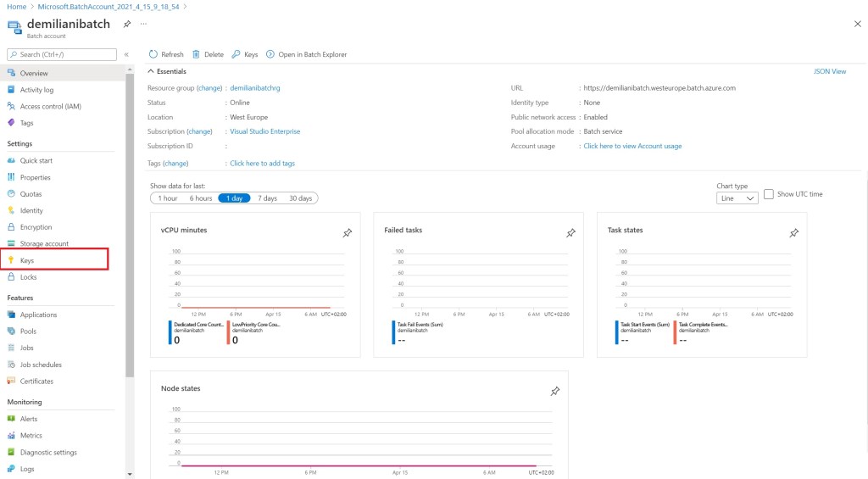Open the more options ellipsis menu

click(143, 24)
